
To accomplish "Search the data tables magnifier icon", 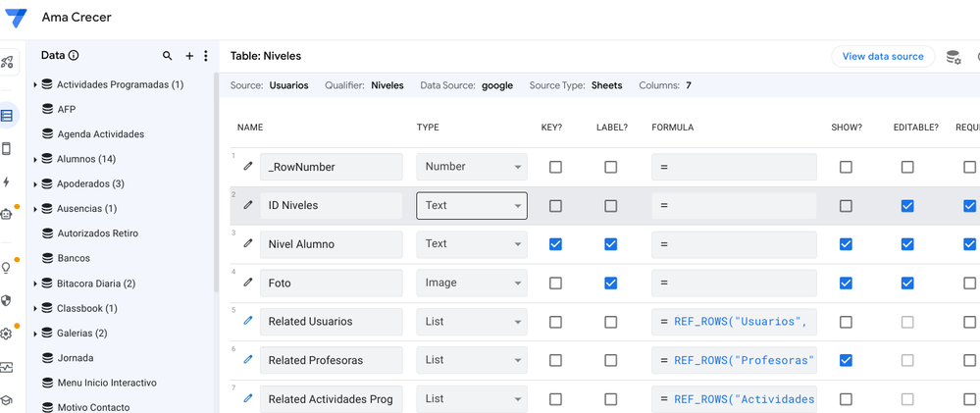I will point(167,56).
